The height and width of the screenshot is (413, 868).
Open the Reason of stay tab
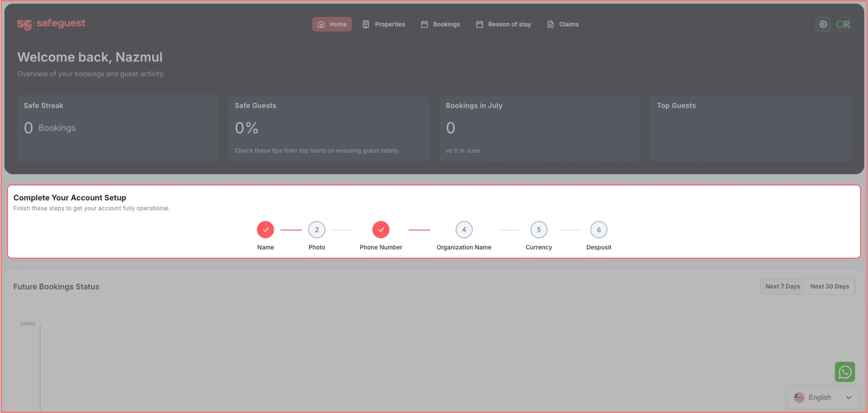tap(503, 24)
